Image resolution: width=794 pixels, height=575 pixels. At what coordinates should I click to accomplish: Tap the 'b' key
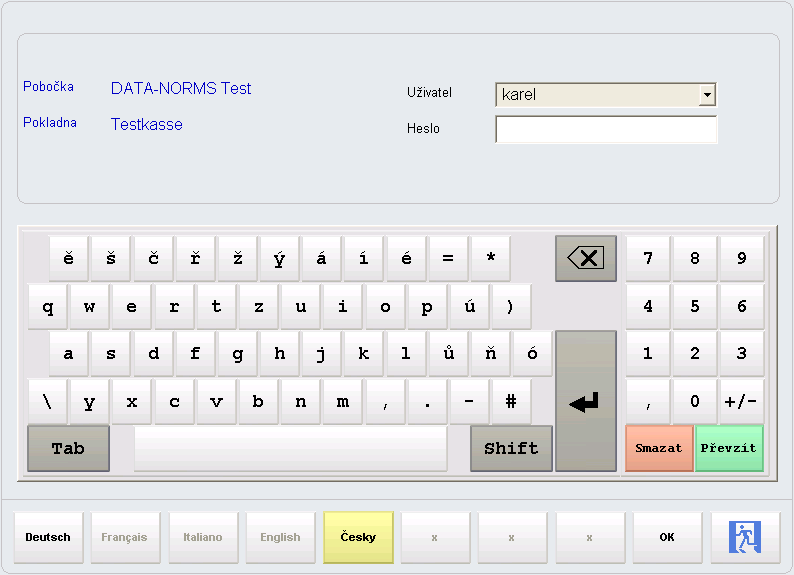pyautogui.click(x=258, y=401)
